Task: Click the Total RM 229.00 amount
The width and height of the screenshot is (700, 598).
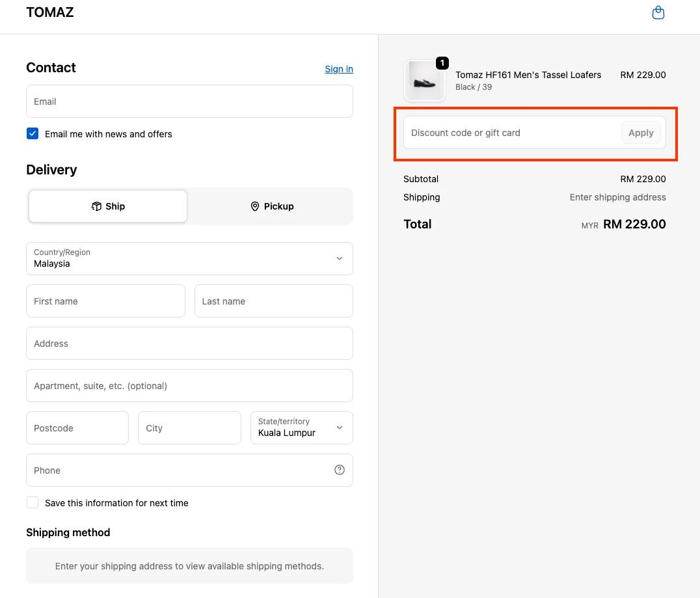Action: tap(634, 224)
